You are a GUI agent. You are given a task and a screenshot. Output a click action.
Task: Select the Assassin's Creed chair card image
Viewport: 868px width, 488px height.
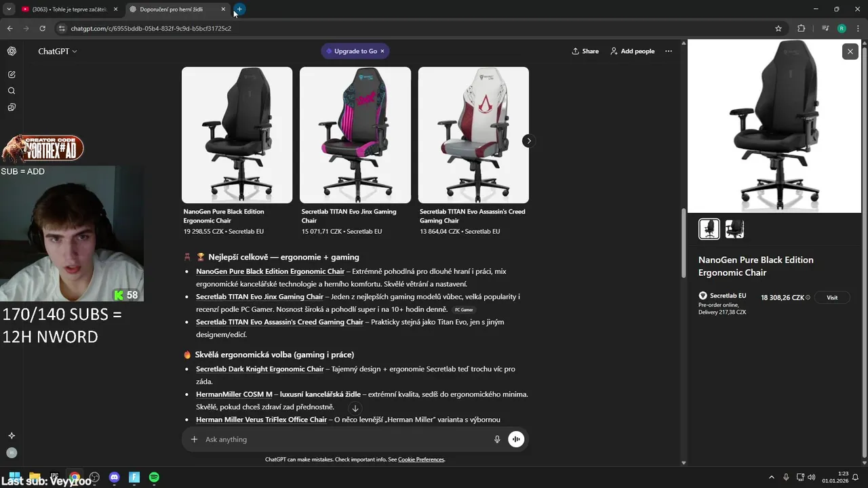(x=473, y=135)
